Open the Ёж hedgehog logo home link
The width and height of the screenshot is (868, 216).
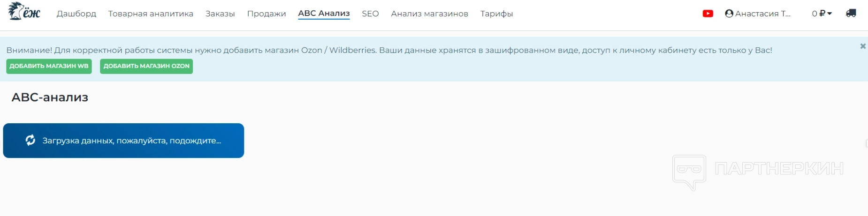click(24, 11)
